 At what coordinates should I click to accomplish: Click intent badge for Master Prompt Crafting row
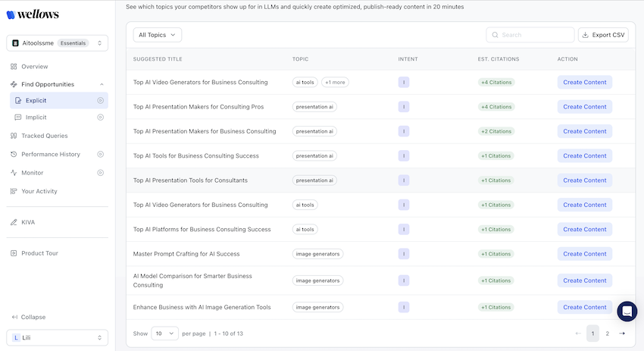tap(404, 254)
